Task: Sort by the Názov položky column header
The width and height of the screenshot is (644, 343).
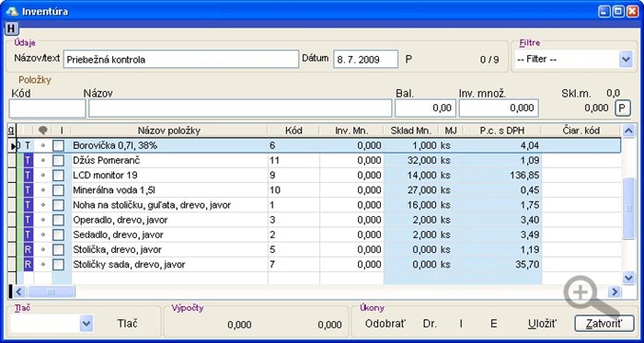Action: tap(168, 131)
